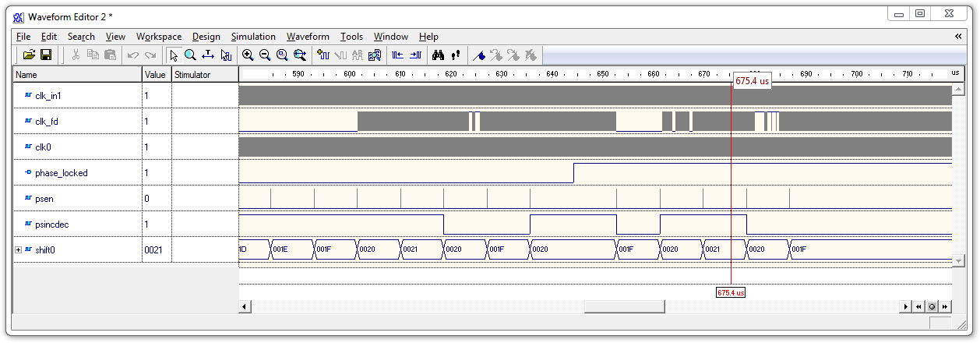
Task: Open the Design menu
Action: pyautogui.click(x=206, y=37)
